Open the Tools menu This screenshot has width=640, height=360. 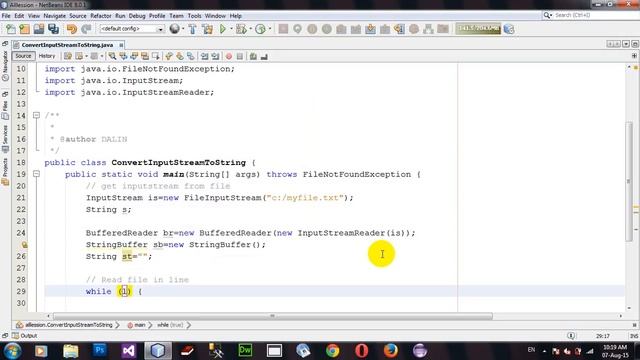tap(195, 16)
